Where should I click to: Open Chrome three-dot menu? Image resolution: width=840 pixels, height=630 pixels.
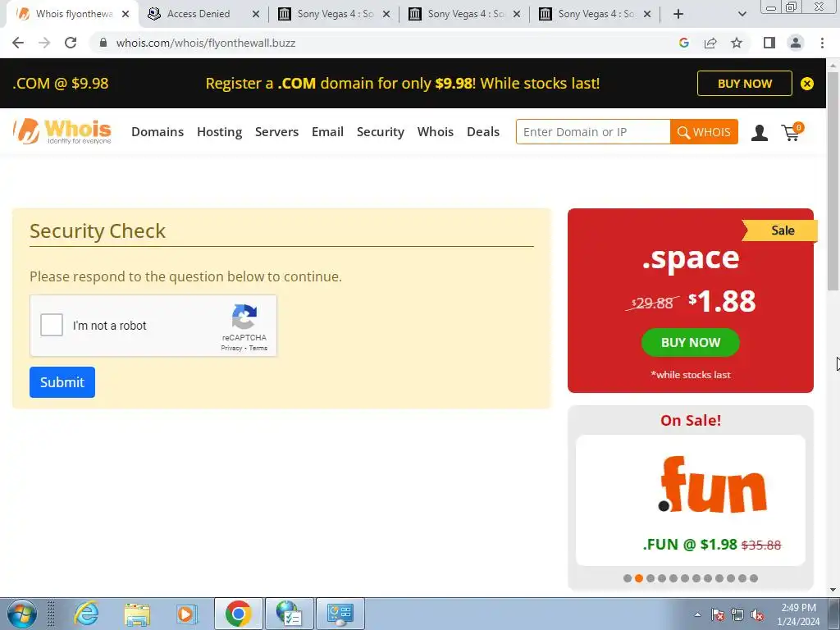tap(822, 43)
